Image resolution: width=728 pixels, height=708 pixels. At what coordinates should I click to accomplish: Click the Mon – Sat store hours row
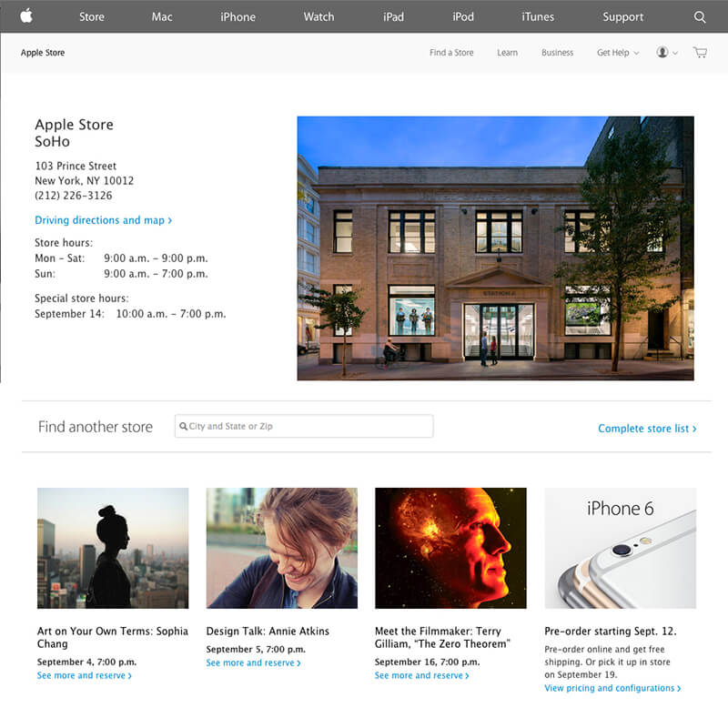[x=121, y=258]
